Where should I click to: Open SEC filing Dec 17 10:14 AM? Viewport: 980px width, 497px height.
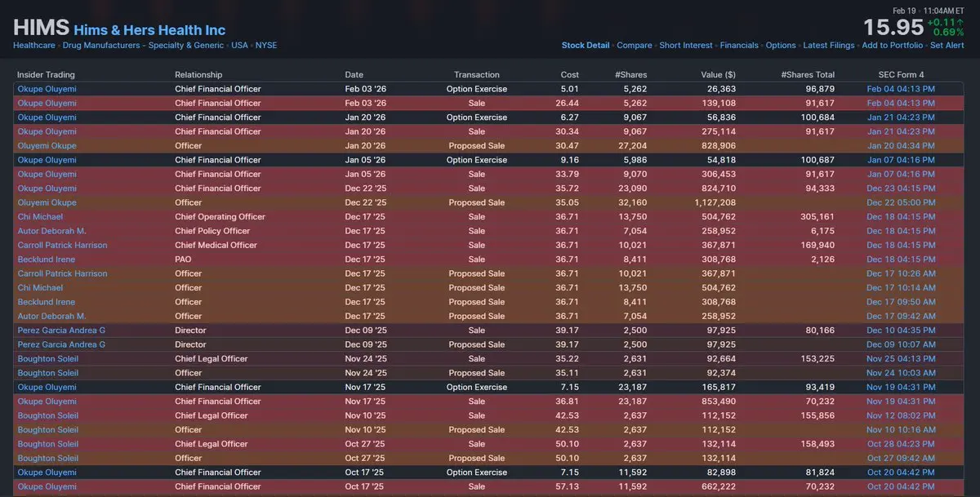point(902,287)
